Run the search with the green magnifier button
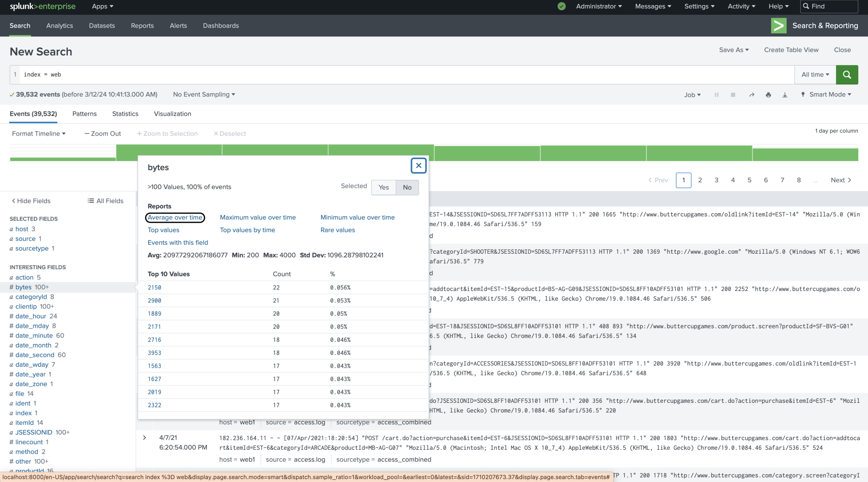The height and width of the screenshot is (482, 868). pyautogui.click(x=847, y=75)
